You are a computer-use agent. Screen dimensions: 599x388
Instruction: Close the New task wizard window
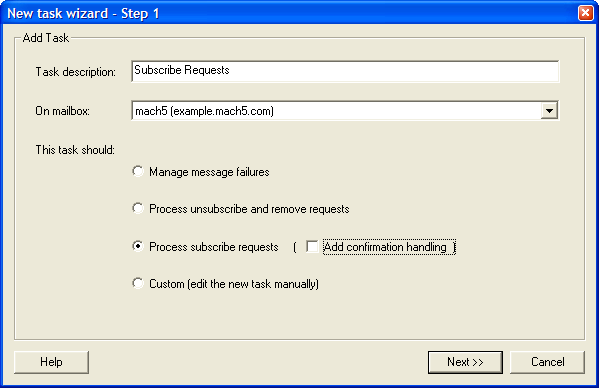coord(585,13)
